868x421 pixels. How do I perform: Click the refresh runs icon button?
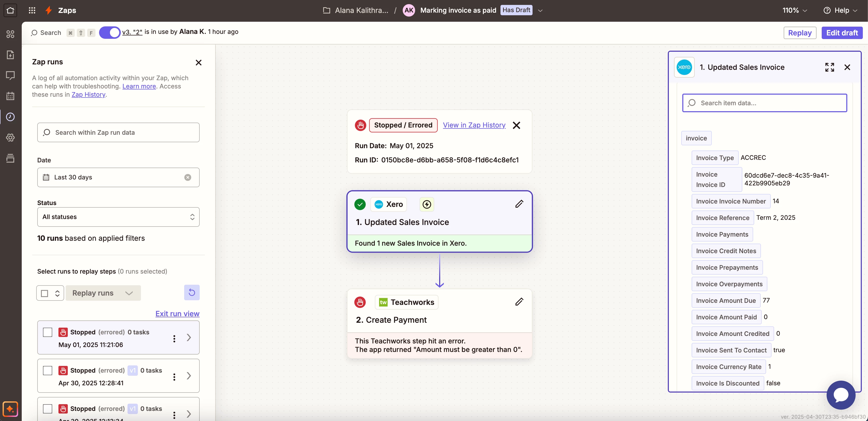click(x=192, y=292)
